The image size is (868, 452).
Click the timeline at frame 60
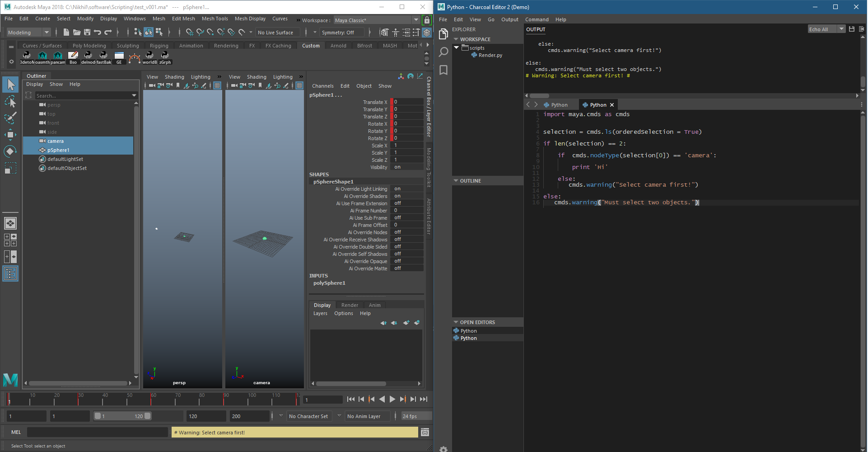tap(151, 400)
